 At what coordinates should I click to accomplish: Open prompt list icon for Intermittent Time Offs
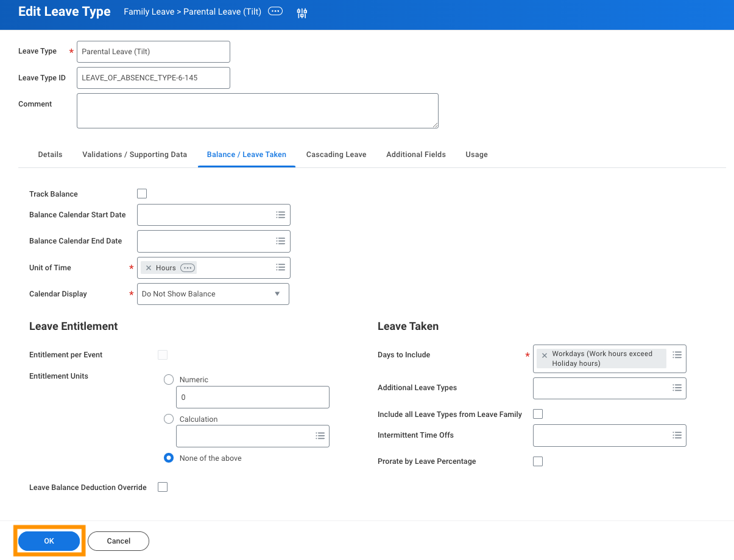(x=677, y=435)
